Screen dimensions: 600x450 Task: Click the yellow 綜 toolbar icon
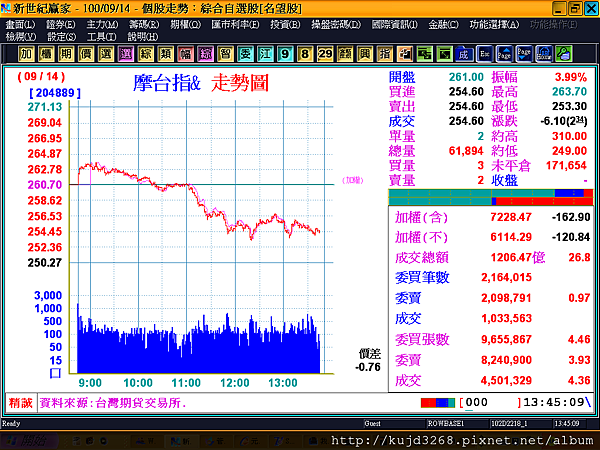(145, 54)
